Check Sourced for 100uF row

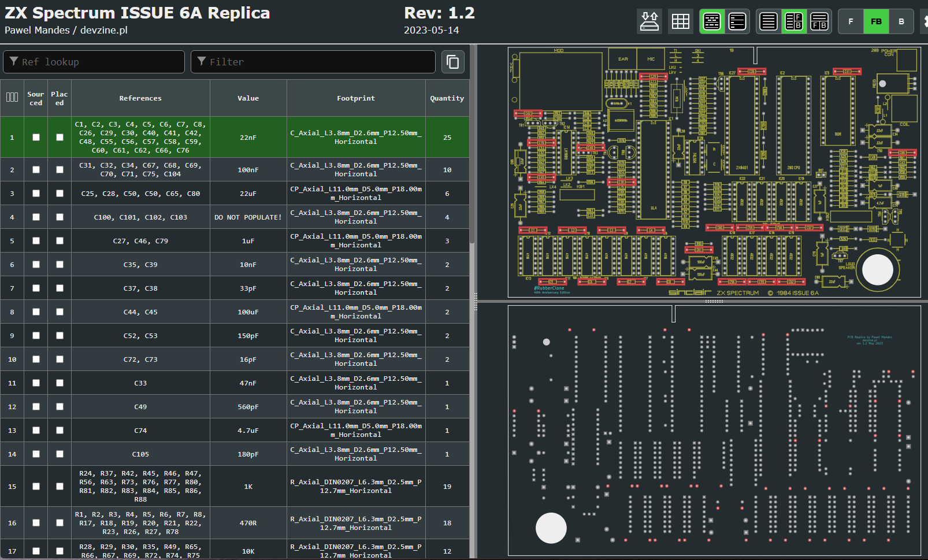36,311
